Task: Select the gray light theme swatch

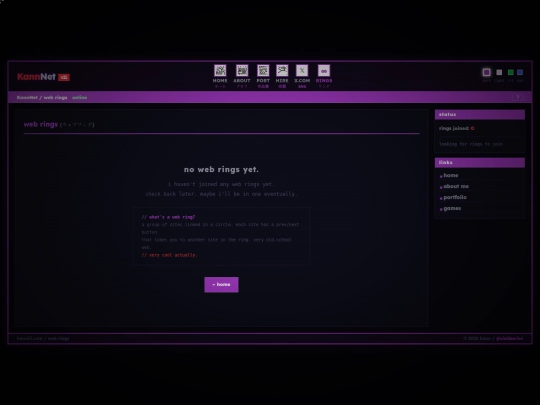Action: pos(499,72)
